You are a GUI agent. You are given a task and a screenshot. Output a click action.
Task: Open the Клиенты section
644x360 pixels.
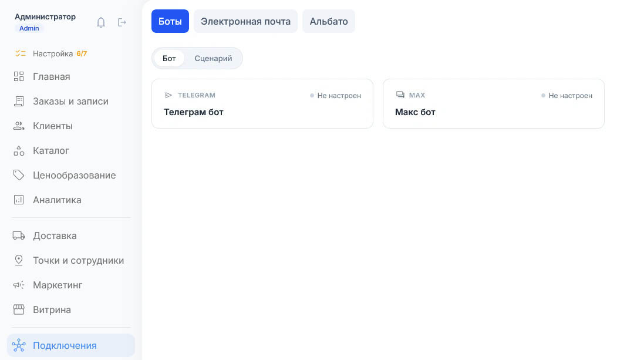click(x=71, y=126)
